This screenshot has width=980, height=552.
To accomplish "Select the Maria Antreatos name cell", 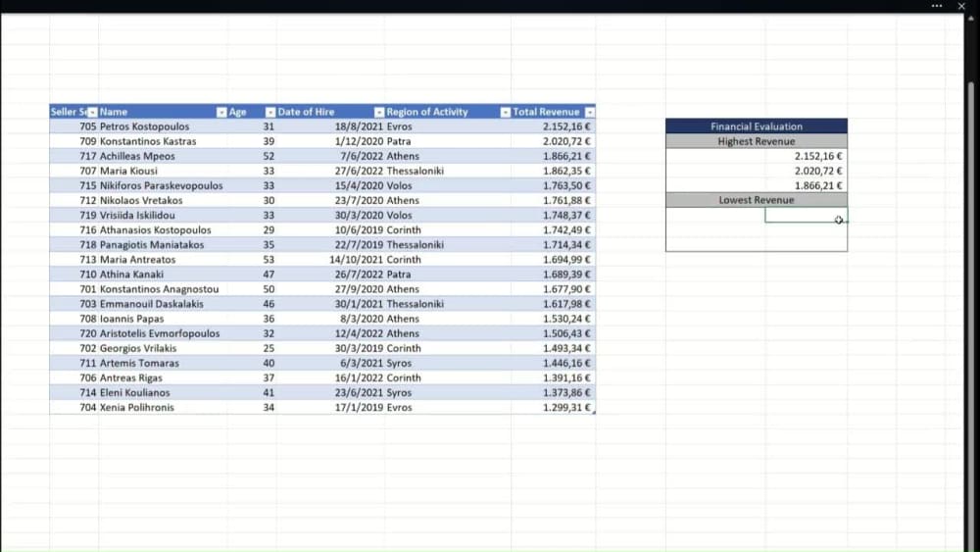I will (x=163, y=260).
